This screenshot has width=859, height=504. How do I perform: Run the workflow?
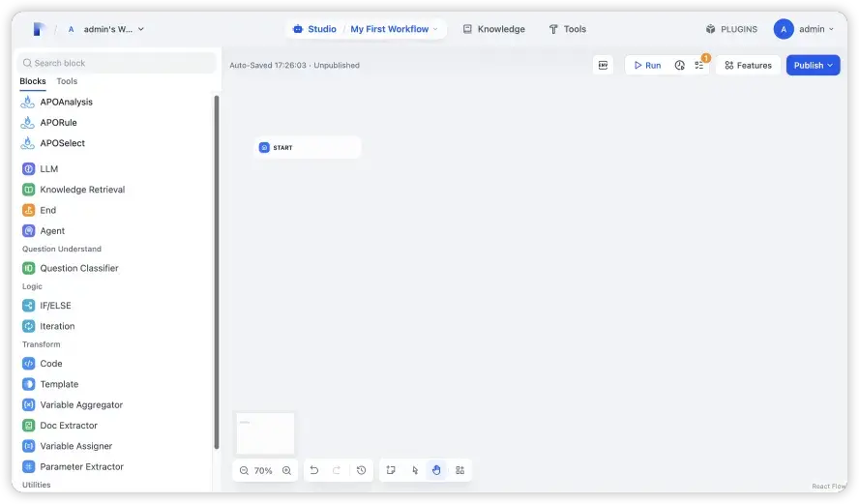(x=647, y=65)
